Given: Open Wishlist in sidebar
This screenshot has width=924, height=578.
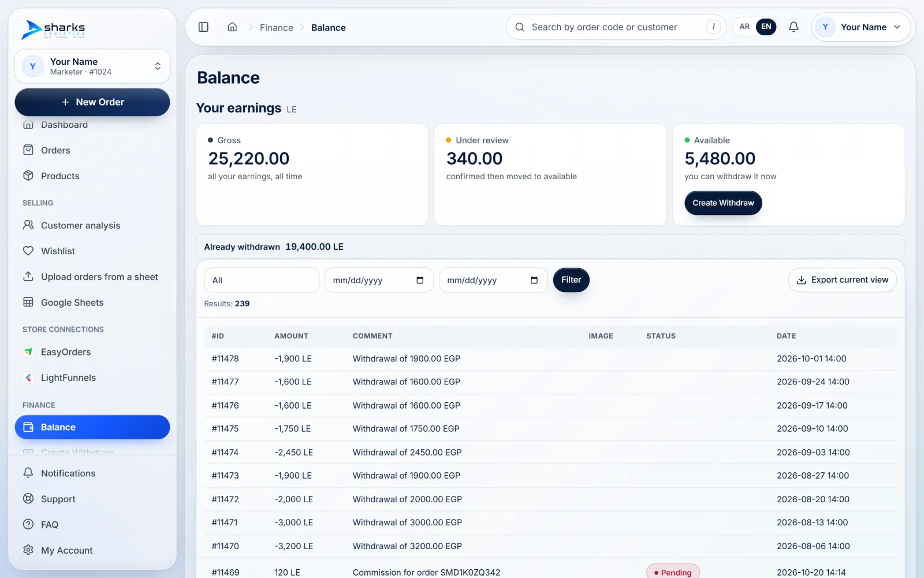Looking at the screenshot, I should coord(92,251).
